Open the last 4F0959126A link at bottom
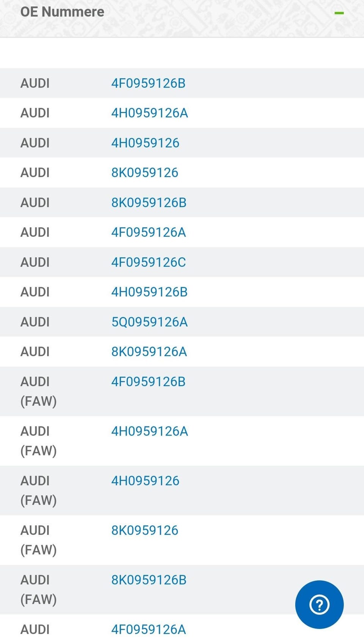The width and height of the screenshot is (364, 640). [x=148, y=629]
